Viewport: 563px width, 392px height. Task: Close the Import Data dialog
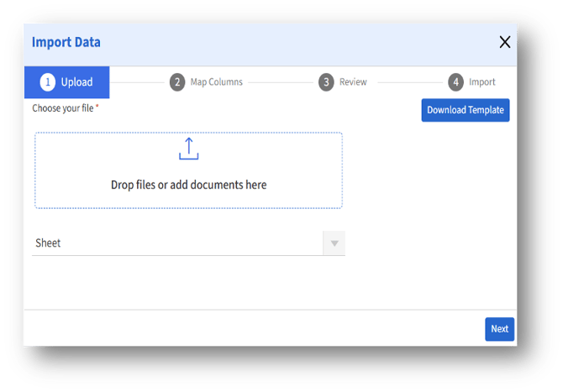pyautogui.click(x=504, y=42)
